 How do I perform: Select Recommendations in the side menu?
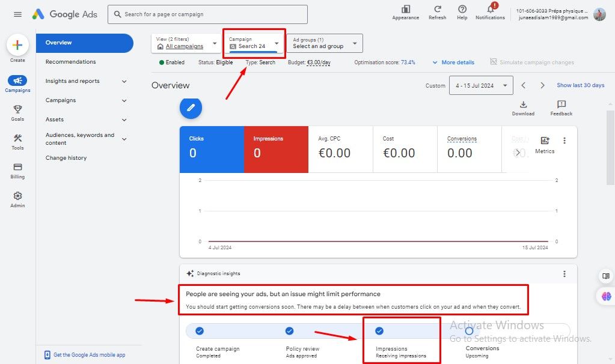(71, 62)
